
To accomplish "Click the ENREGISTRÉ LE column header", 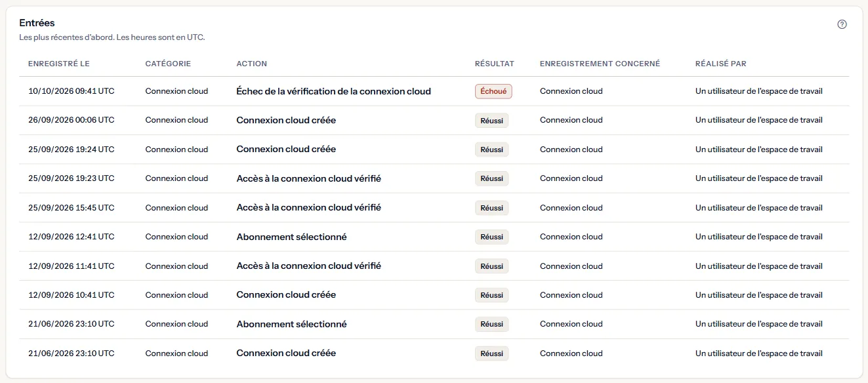I will [59, 64].
